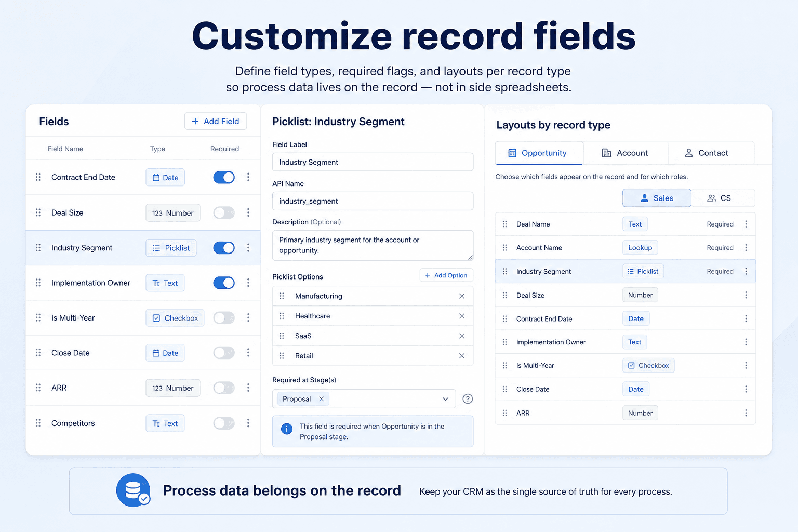Switch on required toggle for Competitors
Image resolution: width=798 pixels, height=532 pixels.
(224, 423)
